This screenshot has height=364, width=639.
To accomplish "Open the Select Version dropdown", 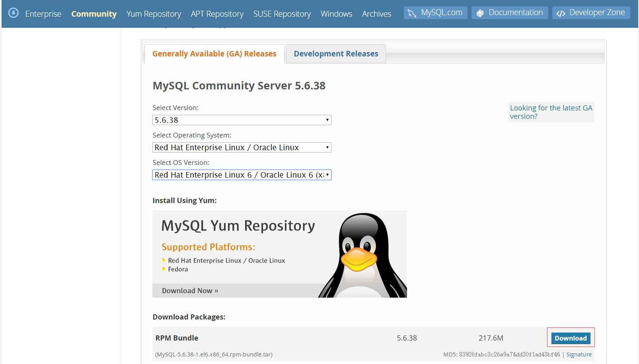I will coord(242,120).
